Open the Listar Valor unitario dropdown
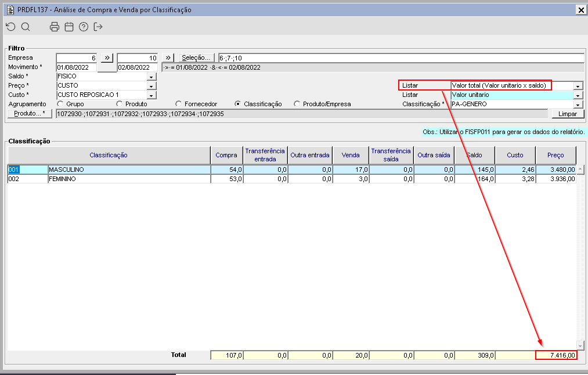 coord(578,95)
